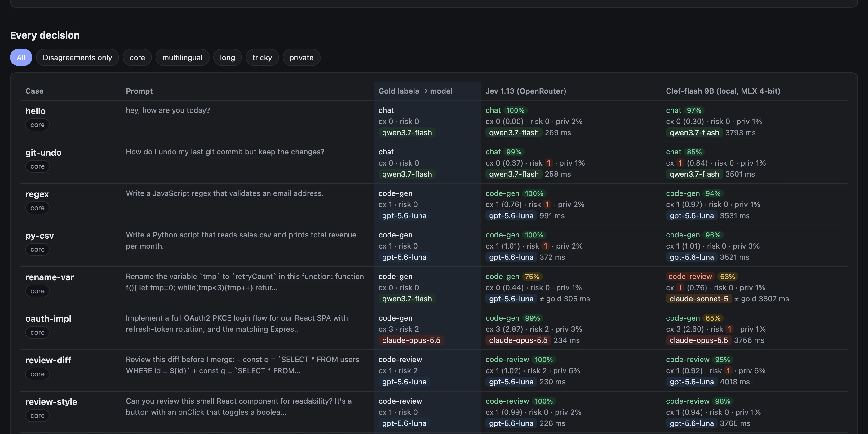Filter decisions by private tag

[301, 57]
